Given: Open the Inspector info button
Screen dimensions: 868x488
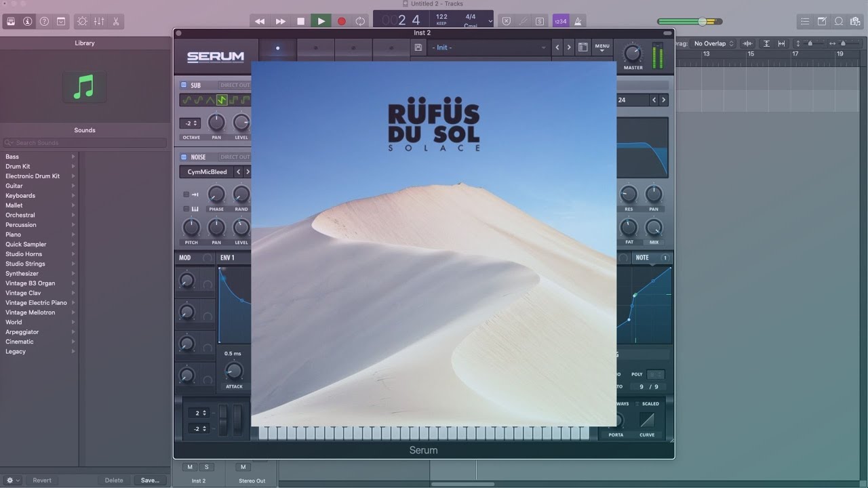Looking at the screenshot, I should click(28, 21).
